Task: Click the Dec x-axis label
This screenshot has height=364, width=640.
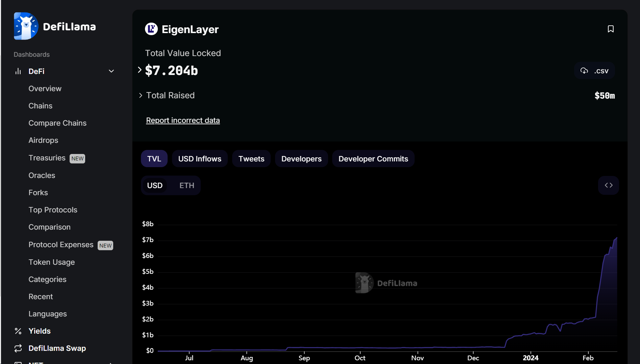Action: (x=473, y=358)
